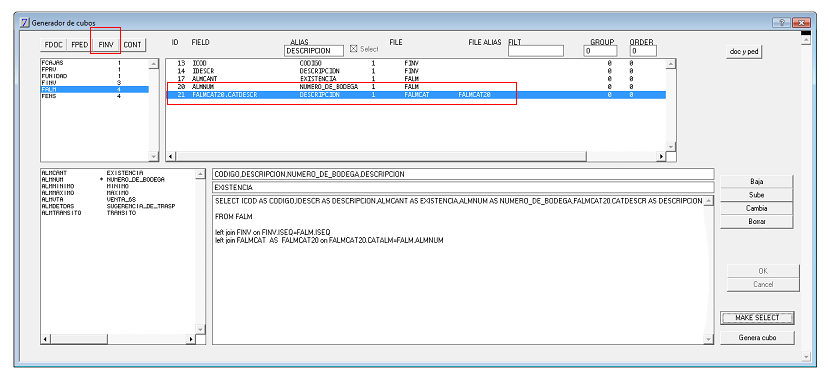
Task: Click the field grid scroll-down arrow
Action: [671, 147]
